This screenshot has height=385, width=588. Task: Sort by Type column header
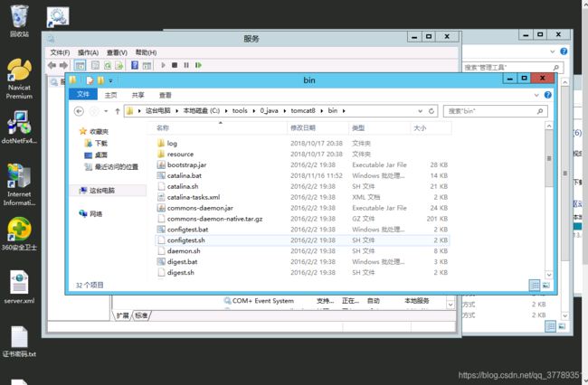(x=380, y=128)
